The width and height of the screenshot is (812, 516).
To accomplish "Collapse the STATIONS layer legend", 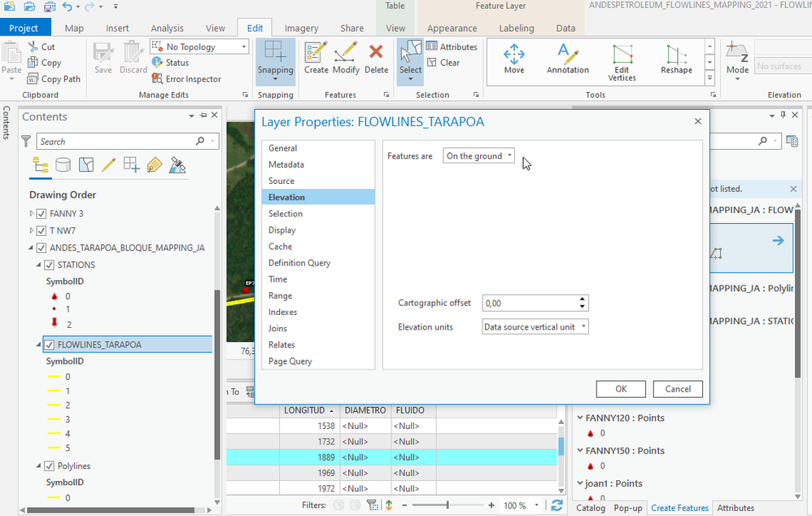I will tap(39, 265).
